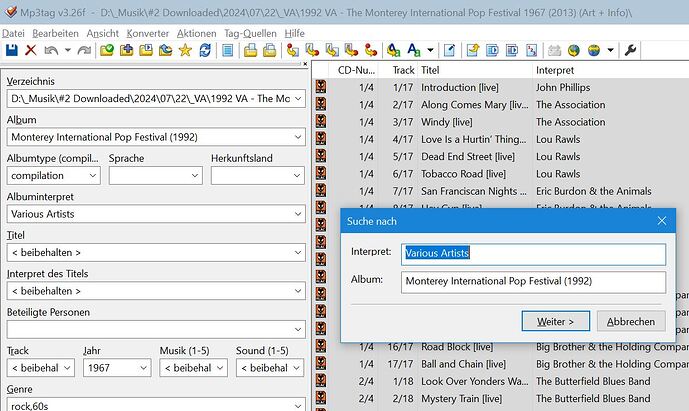Open the Albumtype compilation dropdown
The image size is (689, 411).
[x=93, y=175]
